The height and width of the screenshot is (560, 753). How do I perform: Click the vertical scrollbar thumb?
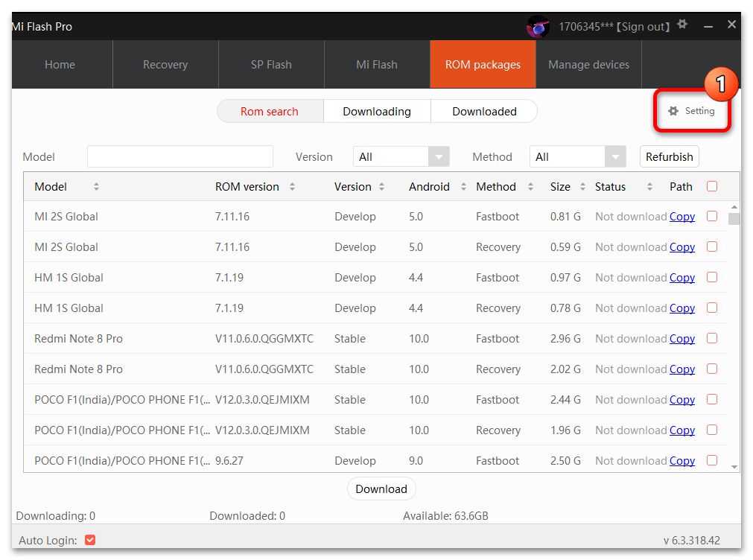(x=734, y=218)
